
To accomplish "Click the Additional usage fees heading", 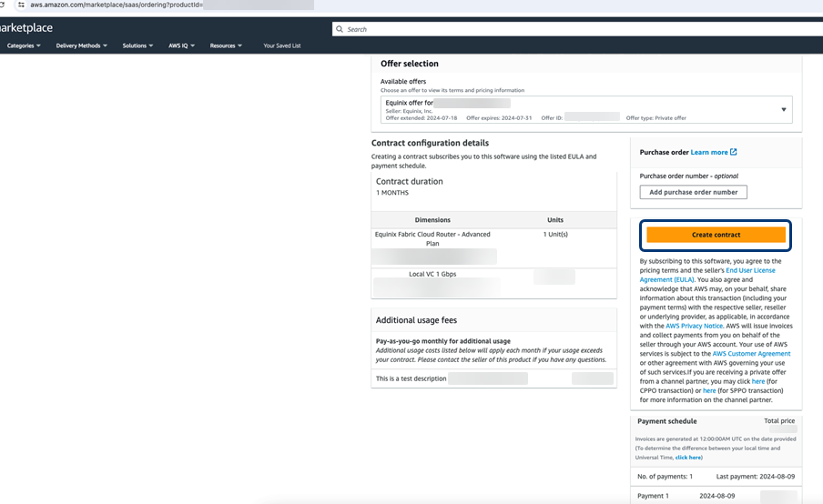I will (416, 320).
